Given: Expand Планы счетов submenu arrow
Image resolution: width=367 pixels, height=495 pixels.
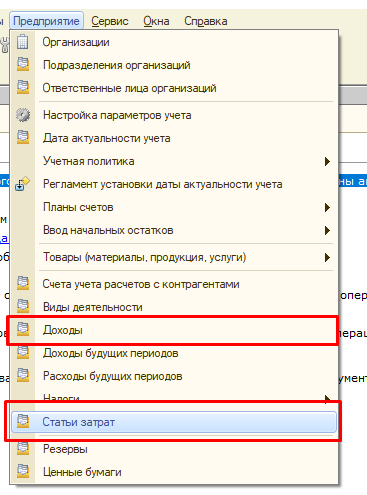Looking at the screenshot, I should tap(327, 208).
